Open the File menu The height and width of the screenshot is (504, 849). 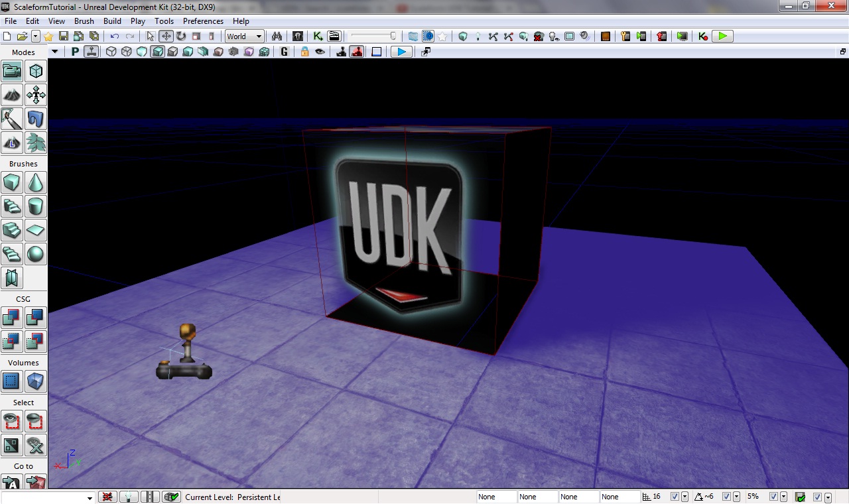click(x=11, y=21)
